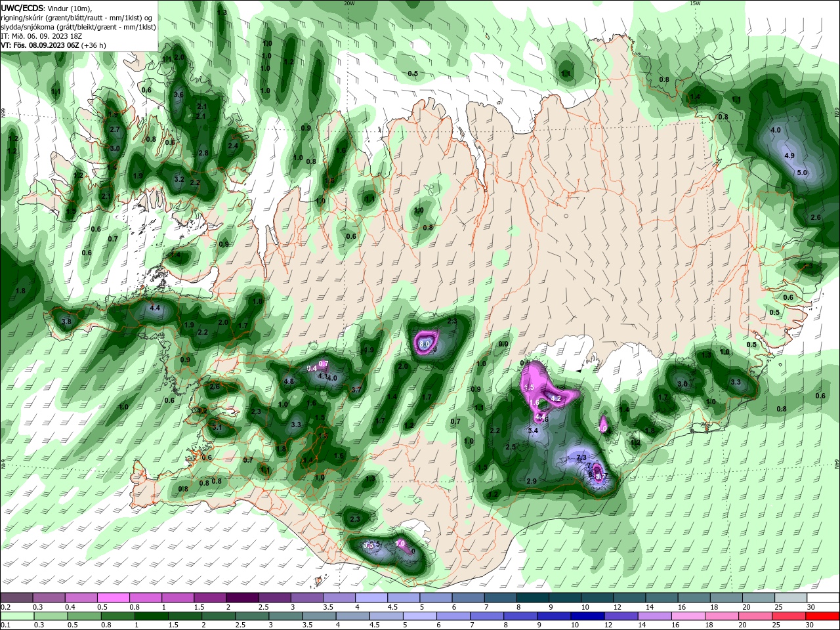Click the '2.4' precipitation value in the northwest
Viewport: 840px width, 630px height.
tap(232, 146)
